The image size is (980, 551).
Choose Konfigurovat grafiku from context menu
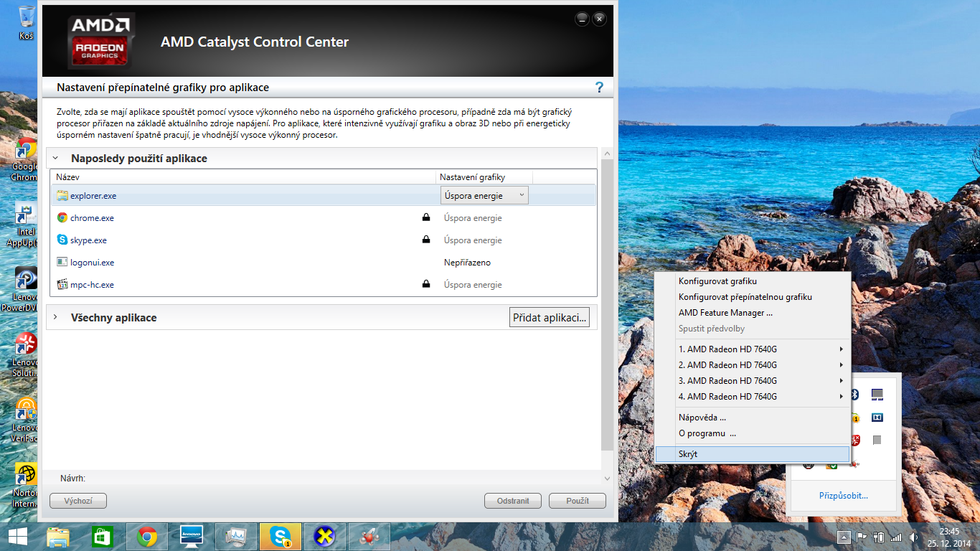pyautogui.click(x=717, y=281)
